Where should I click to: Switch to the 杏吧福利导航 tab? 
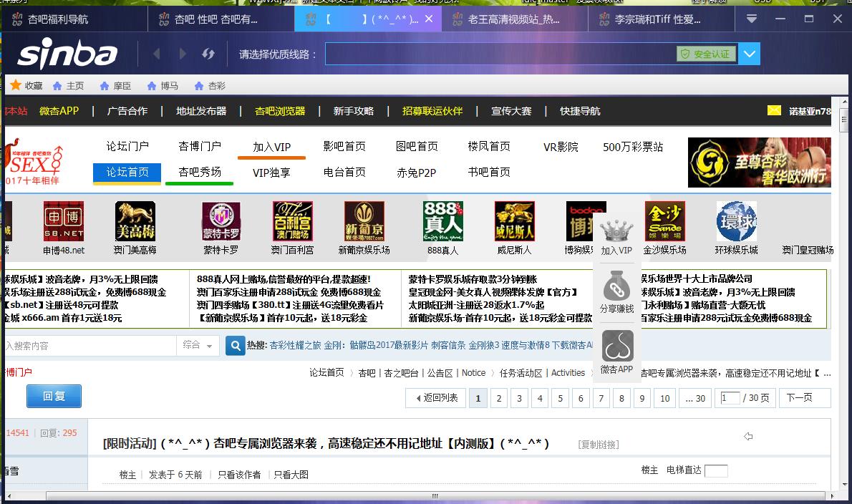pyautogui.click(x=59, y=19)
